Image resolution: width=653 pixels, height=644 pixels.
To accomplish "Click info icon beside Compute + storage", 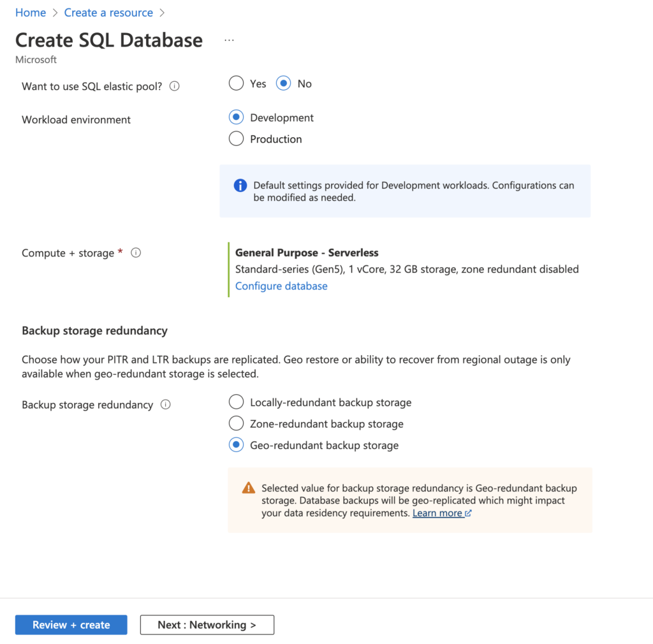I will point(136,252).
